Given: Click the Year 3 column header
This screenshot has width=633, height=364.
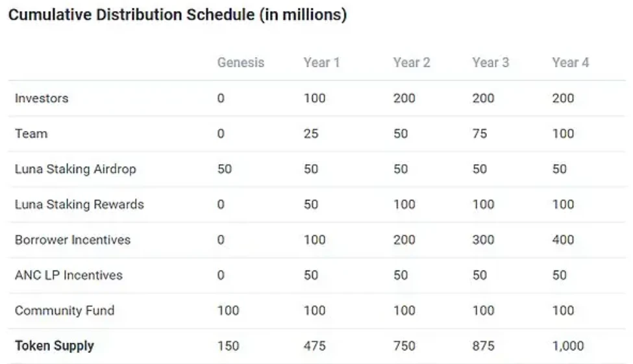Looking at the screenshot, I should click(x=491, y=63).
